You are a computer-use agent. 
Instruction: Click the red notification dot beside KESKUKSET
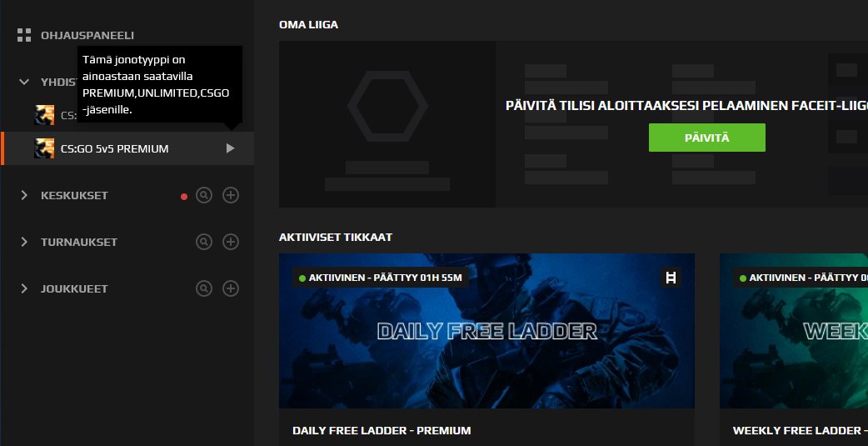184,196
